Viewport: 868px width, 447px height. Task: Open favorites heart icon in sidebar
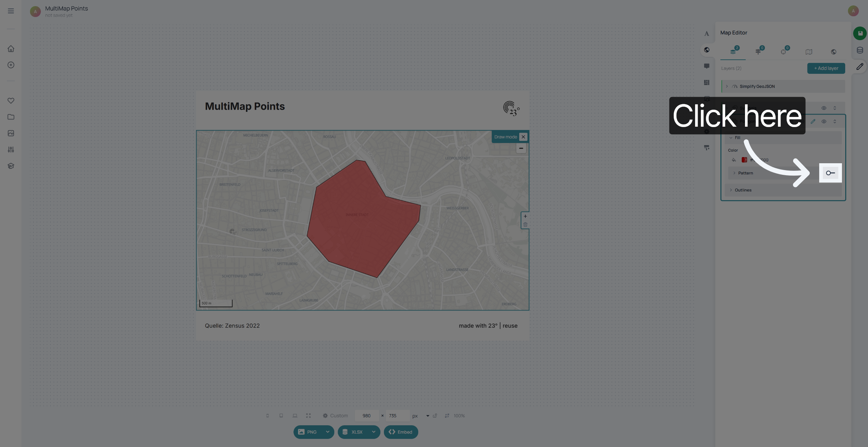(x=11, y=101)
